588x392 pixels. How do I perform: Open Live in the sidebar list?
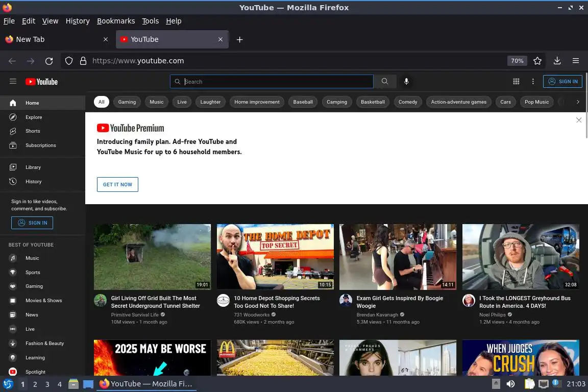pyautogui.click(x=43, y=329)
